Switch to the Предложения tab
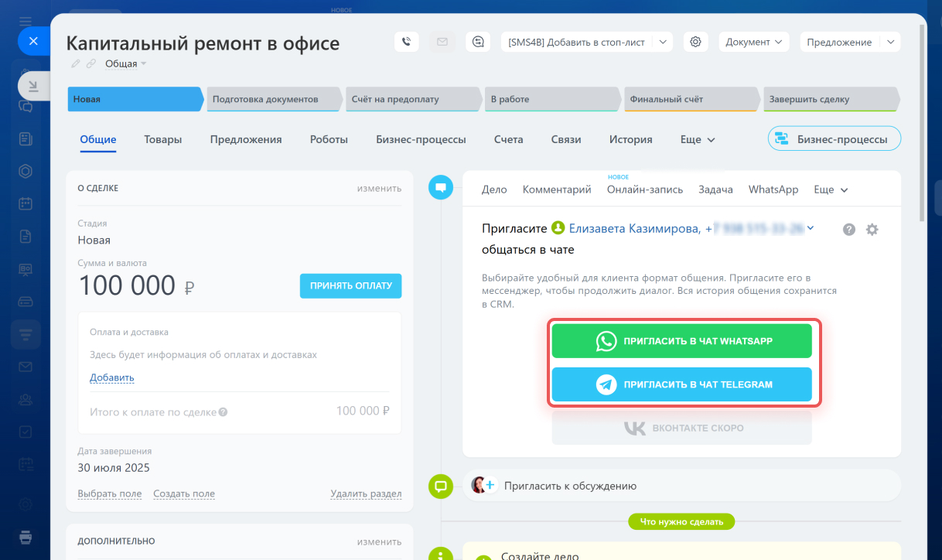The image size is (942, 560). [x=246, y=139]
